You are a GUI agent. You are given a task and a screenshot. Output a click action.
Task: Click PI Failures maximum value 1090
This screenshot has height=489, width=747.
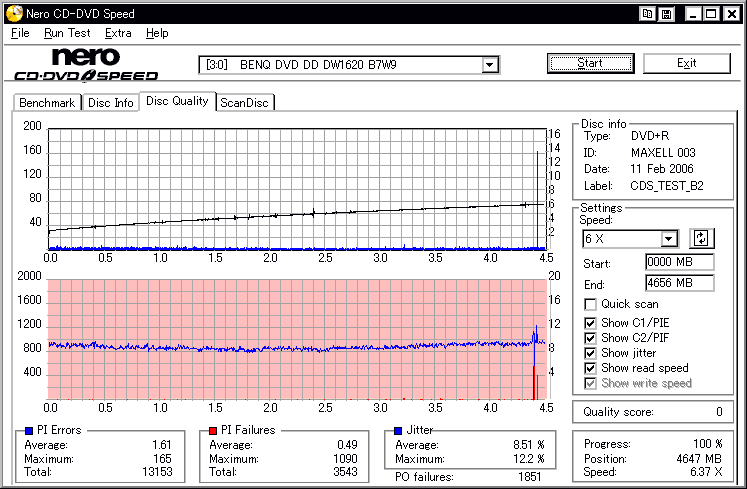345,458
